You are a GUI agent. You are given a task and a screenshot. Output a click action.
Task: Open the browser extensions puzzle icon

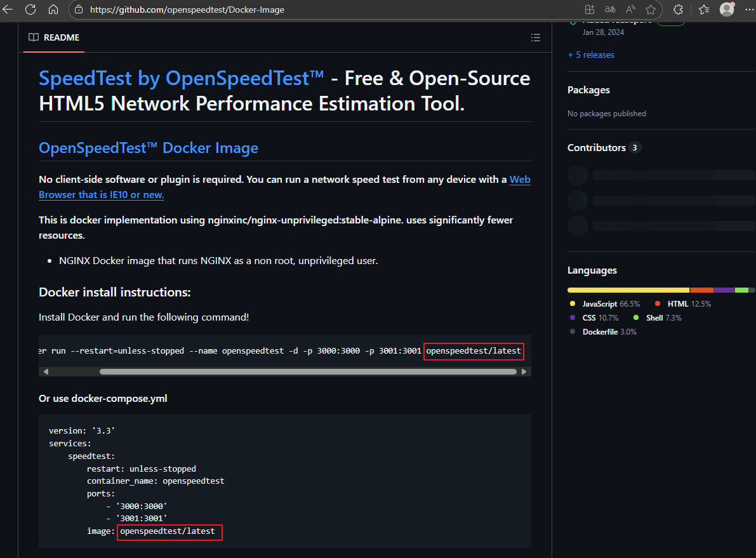[678, 10]
